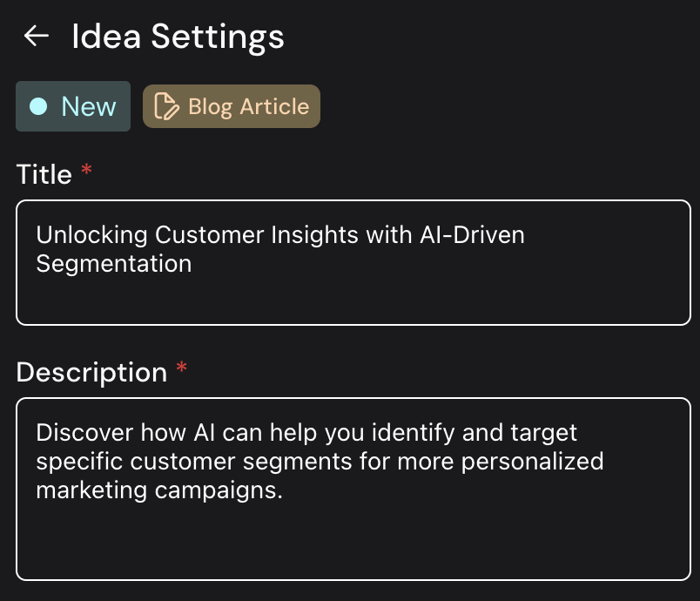Click blank space below the title text

click(x=353, y=300)
